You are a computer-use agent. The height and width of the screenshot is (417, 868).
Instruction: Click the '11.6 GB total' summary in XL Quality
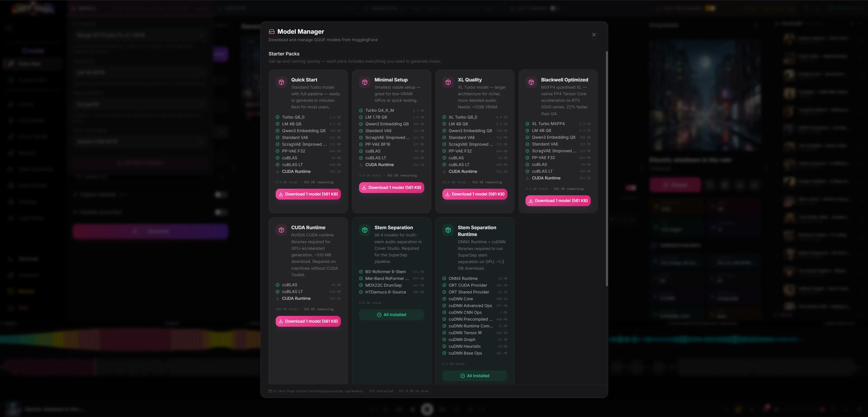[x=454, y=182]
